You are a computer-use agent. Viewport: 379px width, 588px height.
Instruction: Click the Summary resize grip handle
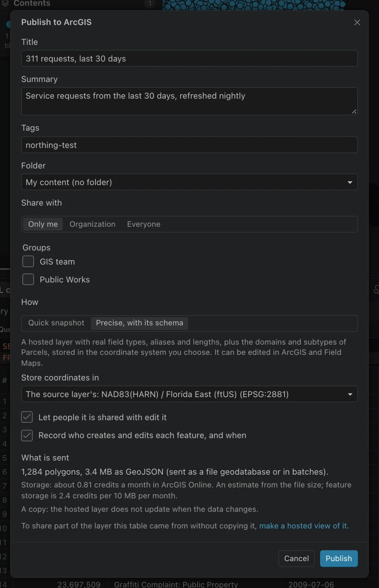point(354,111)
